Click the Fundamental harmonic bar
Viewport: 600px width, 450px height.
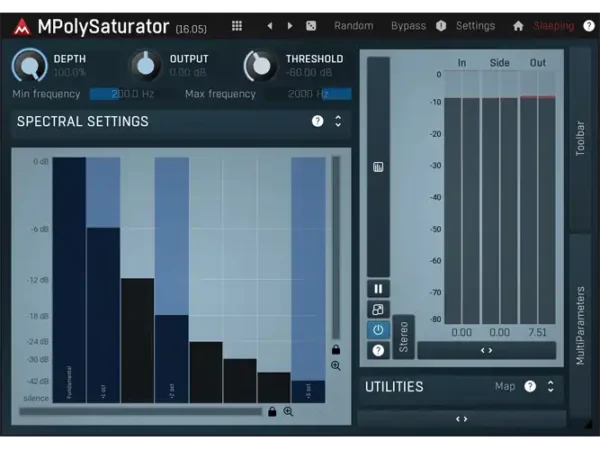[69, 280]
